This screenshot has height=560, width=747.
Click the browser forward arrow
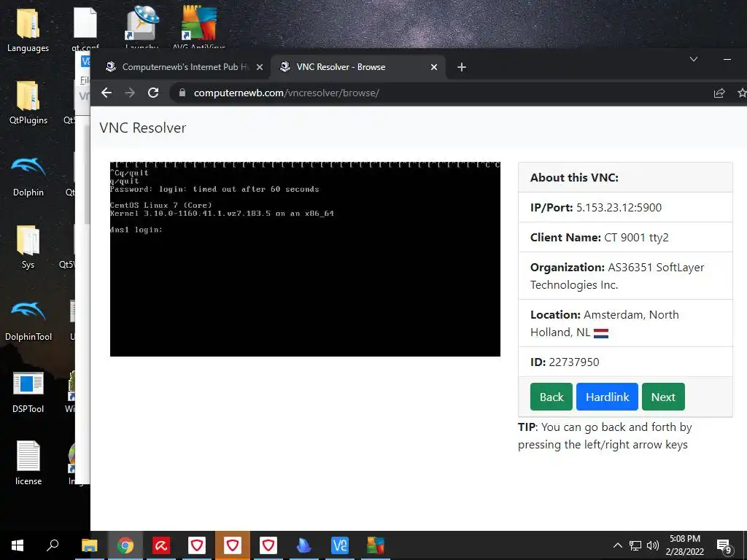click(x=130, y=93)
